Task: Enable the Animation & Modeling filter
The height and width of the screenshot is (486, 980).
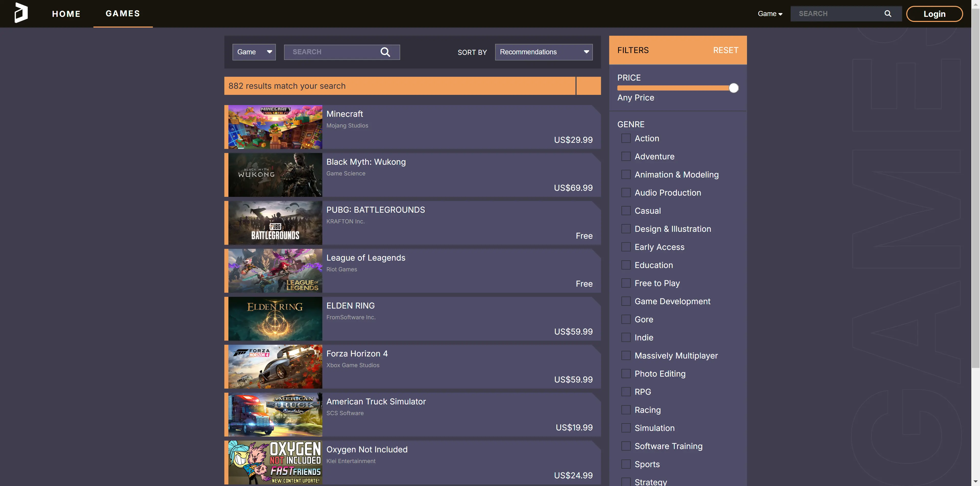Action: pyautogui.click(x=626, y=174)
